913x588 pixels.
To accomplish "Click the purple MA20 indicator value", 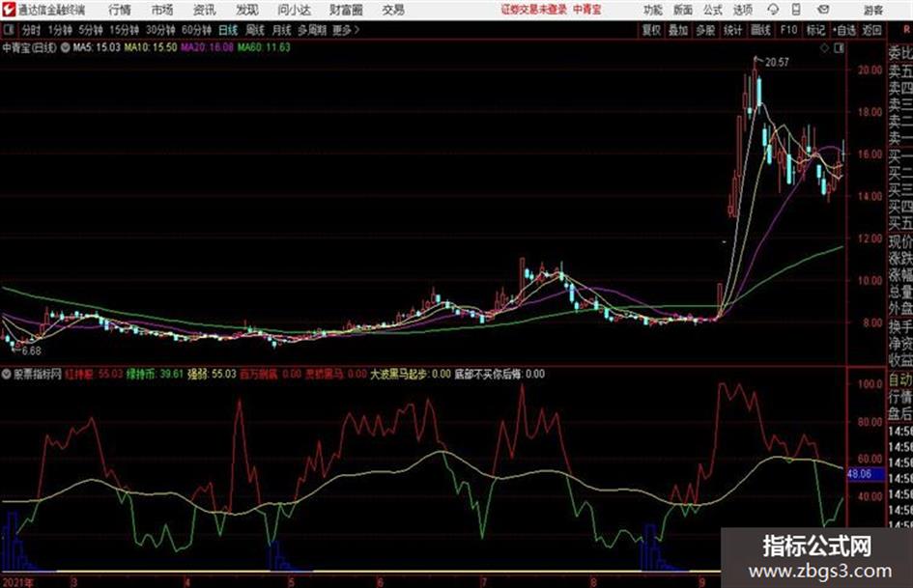I will [x=208, y=47].
